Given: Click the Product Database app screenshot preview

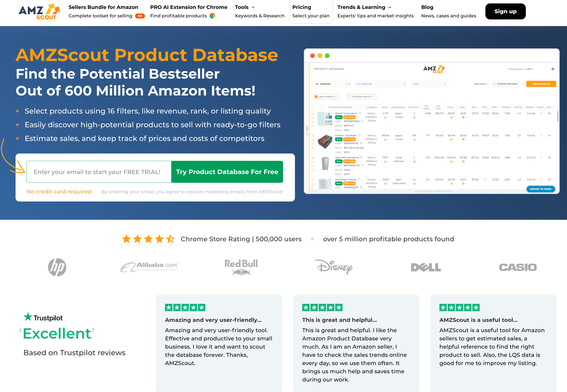Looking at the screenshot, I should (432, 121).
